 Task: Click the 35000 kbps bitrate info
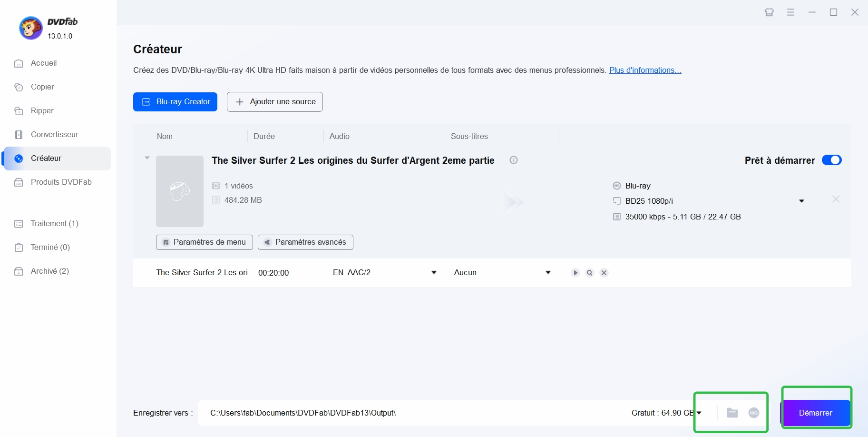[x=683, y=217]
